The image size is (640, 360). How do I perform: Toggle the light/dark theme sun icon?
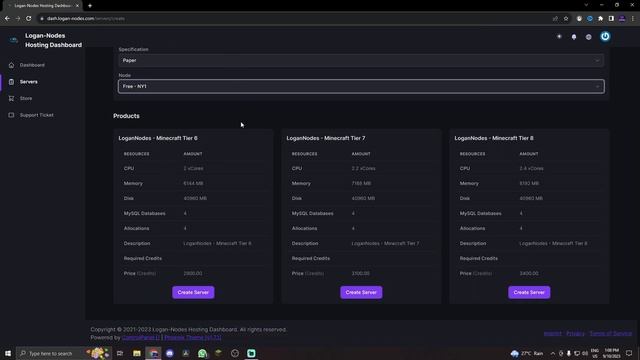559,37
